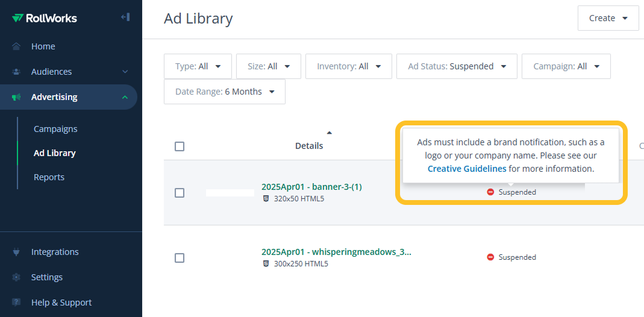Image resolution: width=644 pixels, height=317 pixels.
Task: Open the 2025Apr01 - banner-3-(1) ad
Action: [x=311, y=187]
